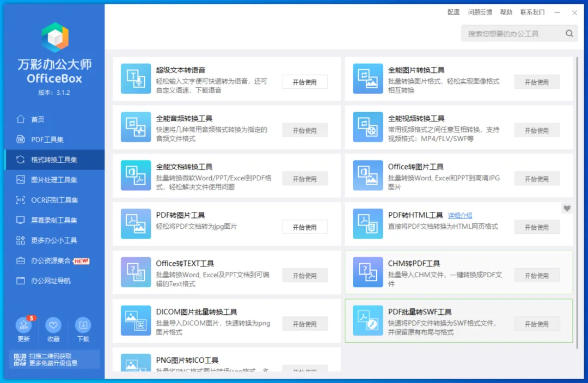Click 开始使用 for 全能文档转换工具
588x383 pixels.
pyautogui.click(x=304, y=179)
